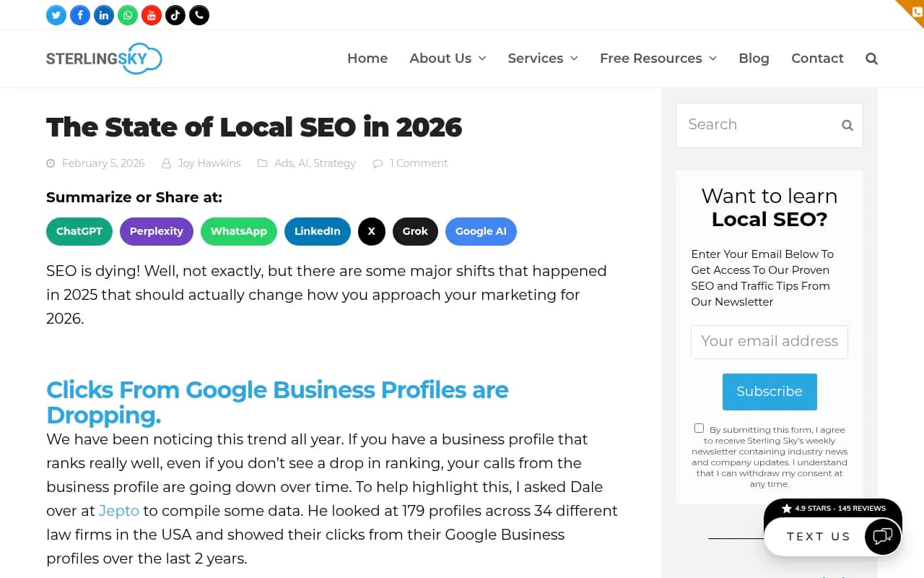The width and height of the screenshot is (924, 578).
Task: Click the TikTok icon in the header
Action: pyautogui.click(x=175, y=14)
